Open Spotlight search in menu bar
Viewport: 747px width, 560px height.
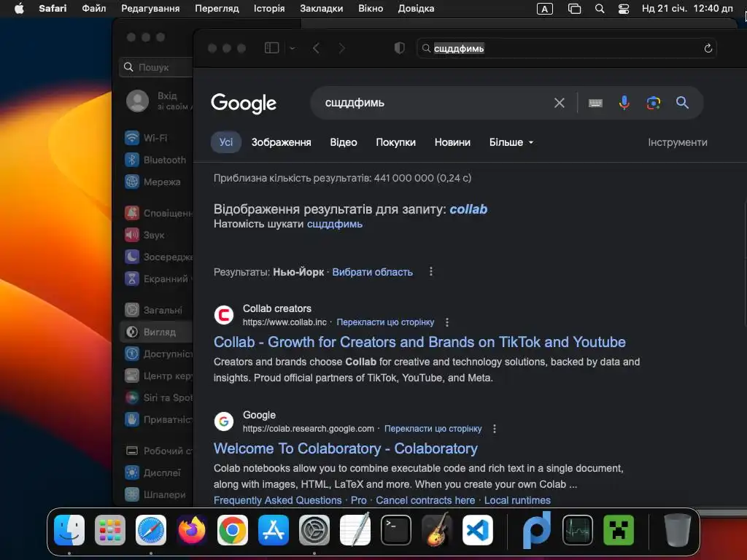[600, 9]
